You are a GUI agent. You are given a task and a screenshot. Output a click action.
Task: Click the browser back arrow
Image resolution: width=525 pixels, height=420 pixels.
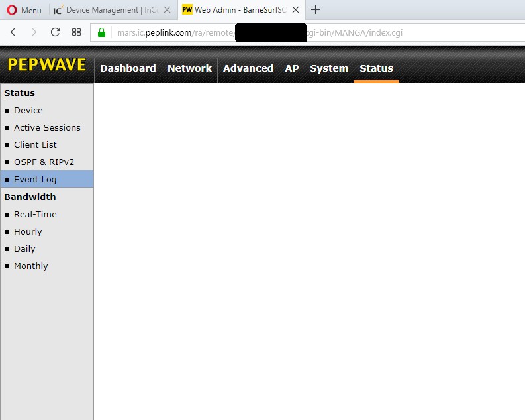[x=13, y=32]
